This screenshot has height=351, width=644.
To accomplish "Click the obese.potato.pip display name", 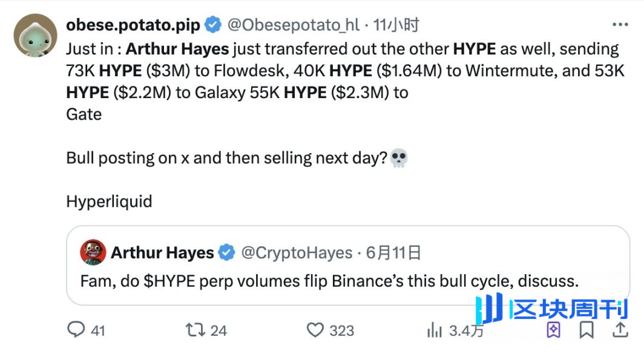I will click(x=133, y=25).
